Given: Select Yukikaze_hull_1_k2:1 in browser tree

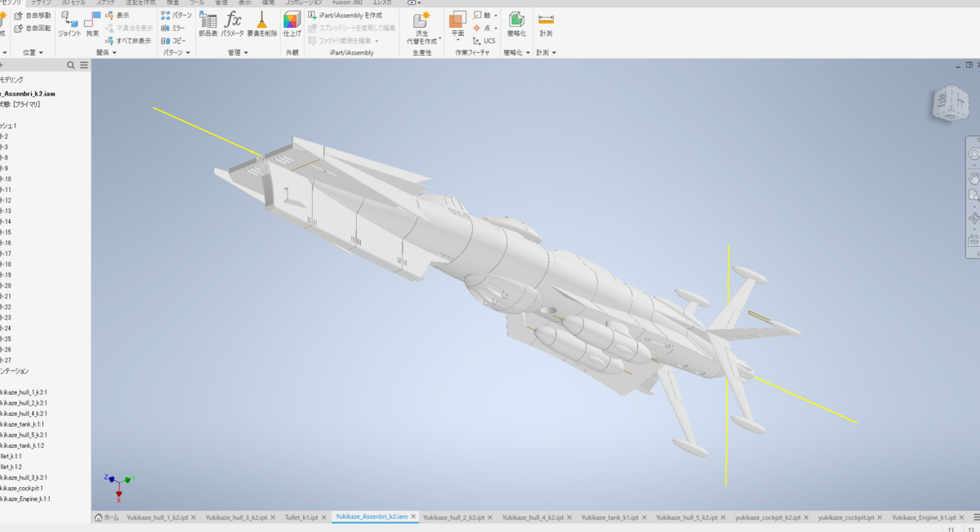Looking at the screenshot, I should [x=24, y=392].
